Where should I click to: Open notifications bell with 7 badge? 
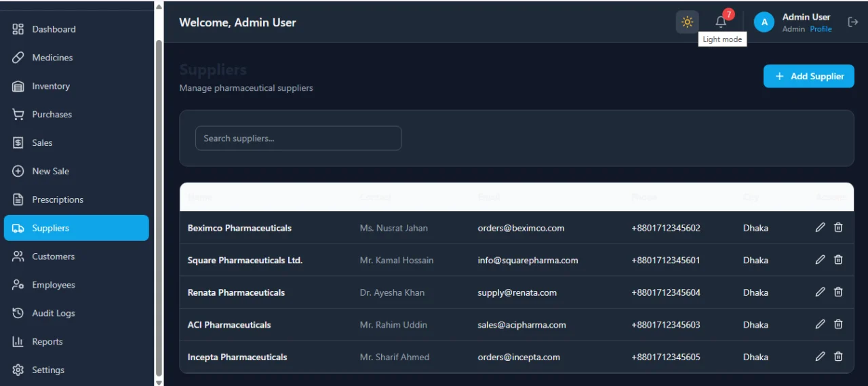point(721,22)
